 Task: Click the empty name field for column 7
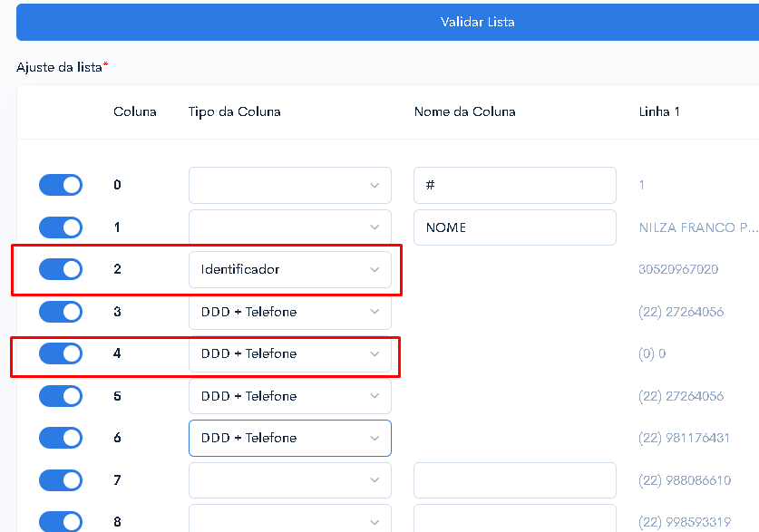click(514, 480)
